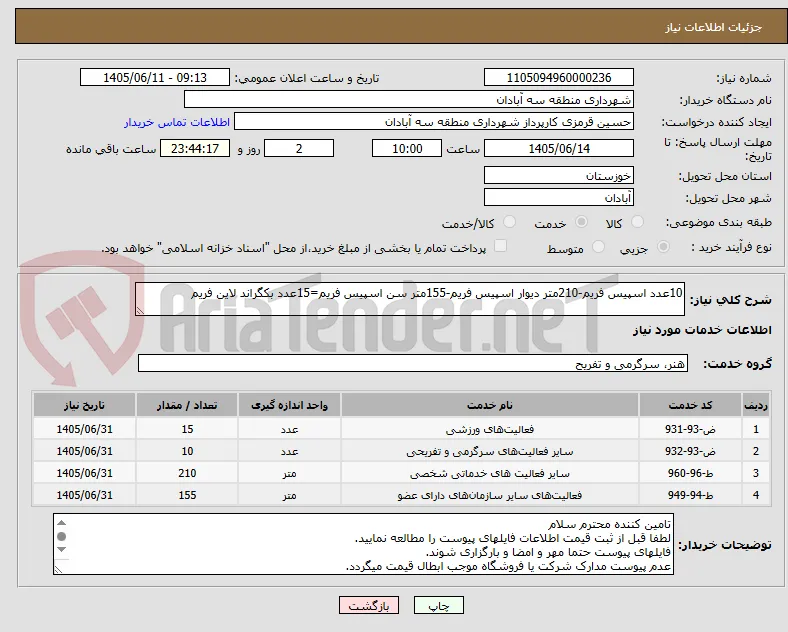Click the فعالیت‌های ورزشی service name

point(489,430)
